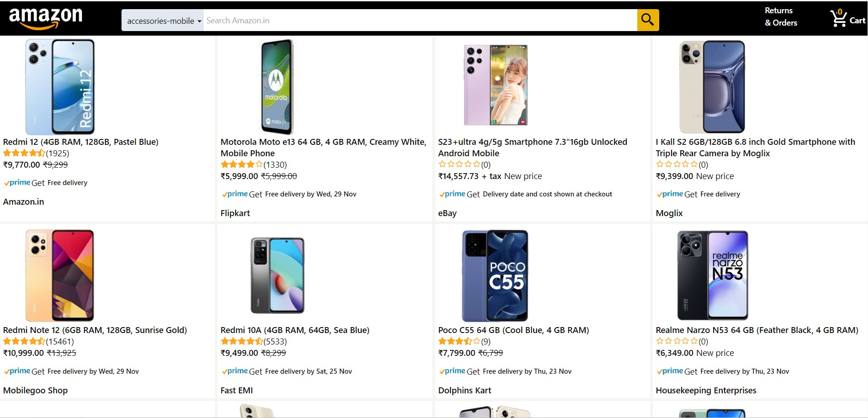Click the Amazon logo
Screen dimensions: 868x418
tap(46, 18)
